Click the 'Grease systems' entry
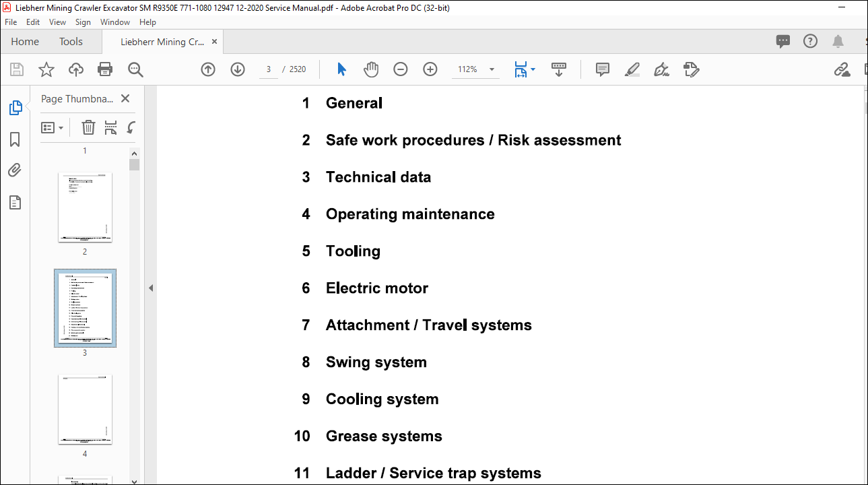868x485 pixels. [384, 437]
